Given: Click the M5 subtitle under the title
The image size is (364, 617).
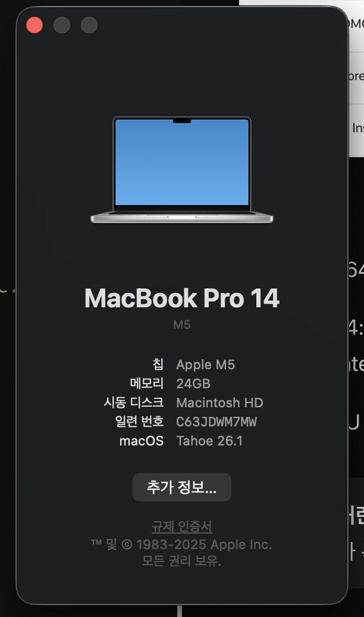Looking at the screenshot, I should pos(182,325).
